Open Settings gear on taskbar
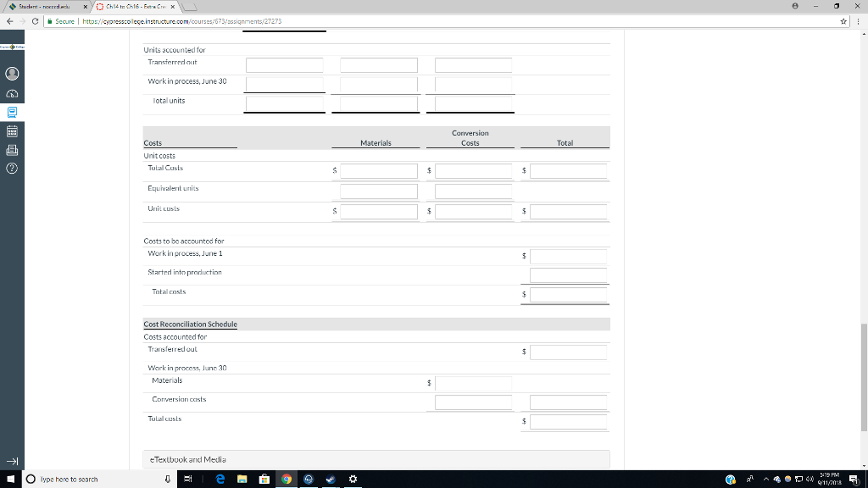Viewport: 868px width, 488px height. [353, 480]
